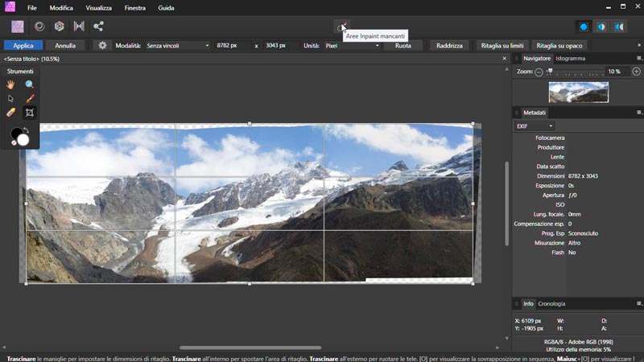
Task: Open the Unità Pixel dropdown
Action: click(x=352, y=46)
